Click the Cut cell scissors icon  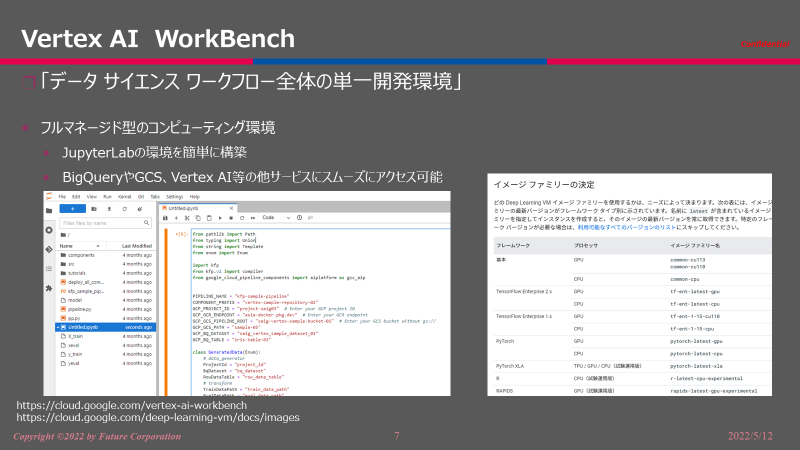point(187,218)
